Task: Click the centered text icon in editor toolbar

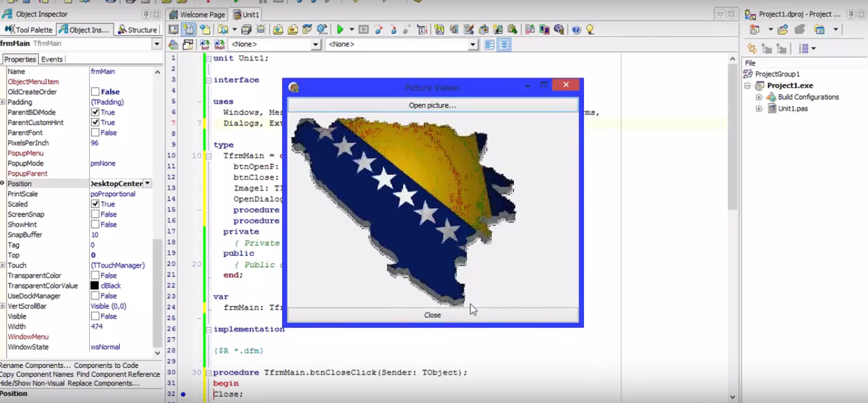Action: [x=504, y=45]
